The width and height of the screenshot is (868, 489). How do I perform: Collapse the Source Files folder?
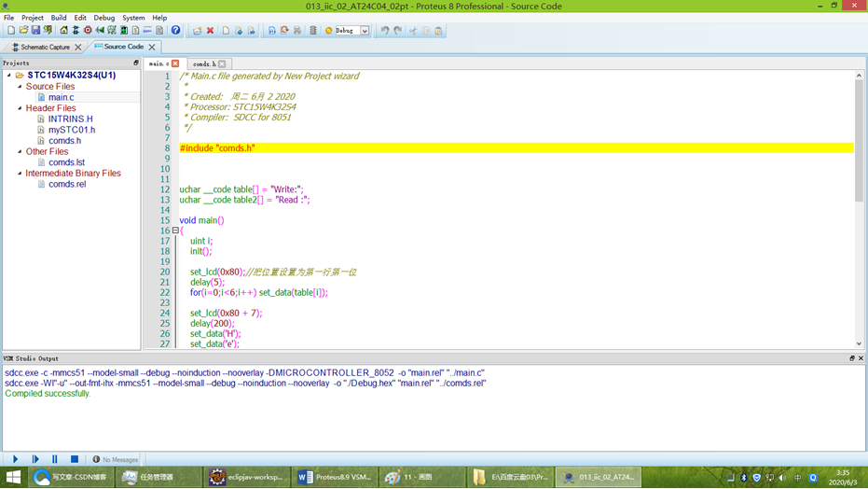[20, 87]
